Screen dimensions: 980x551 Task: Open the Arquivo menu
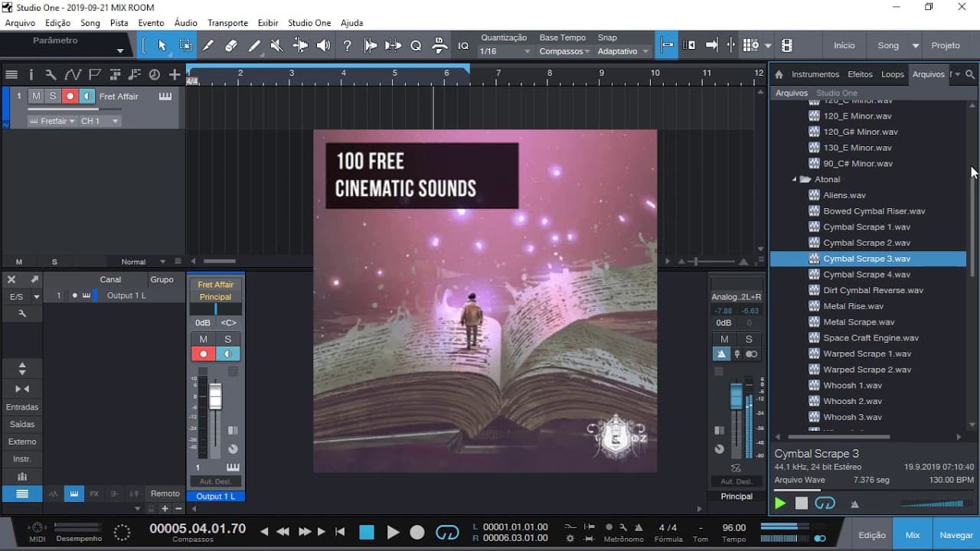pyautogui.click(x=20, y=23)
